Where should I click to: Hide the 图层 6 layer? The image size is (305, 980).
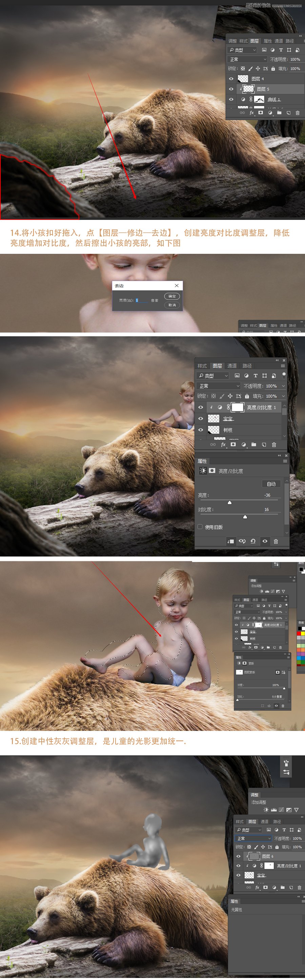coord(238,856)
